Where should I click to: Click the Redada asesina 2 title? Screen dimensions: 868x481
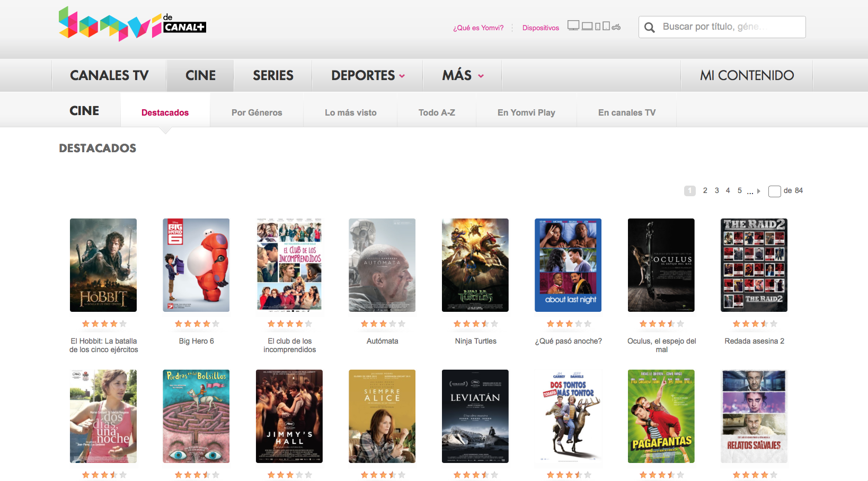pyautogui.click(x=755, y=341)
